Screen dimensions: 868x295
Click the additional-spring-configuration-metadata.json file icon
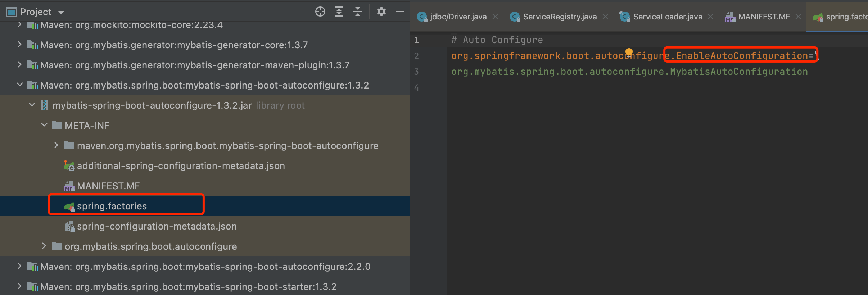click(69, 165)
